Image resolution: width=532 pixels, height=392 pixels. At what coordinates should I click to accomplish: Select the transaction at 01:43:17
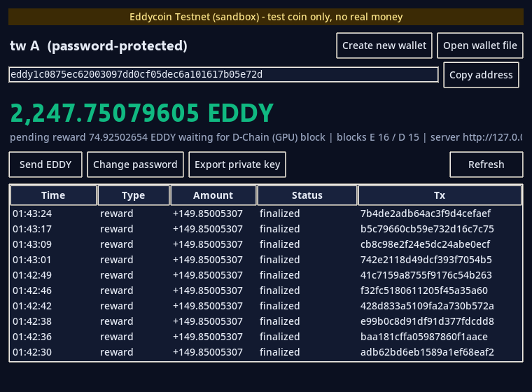point(266,229)
